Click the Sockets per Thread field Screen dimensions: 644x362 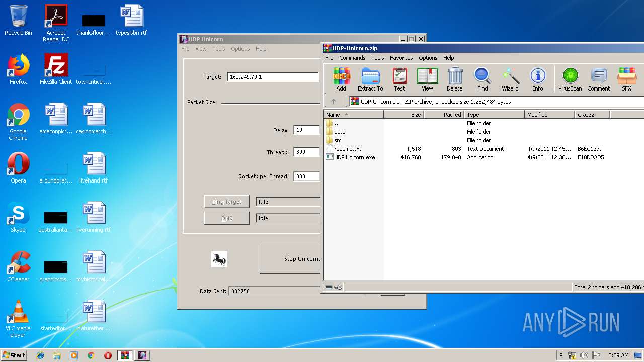[307, 176]
